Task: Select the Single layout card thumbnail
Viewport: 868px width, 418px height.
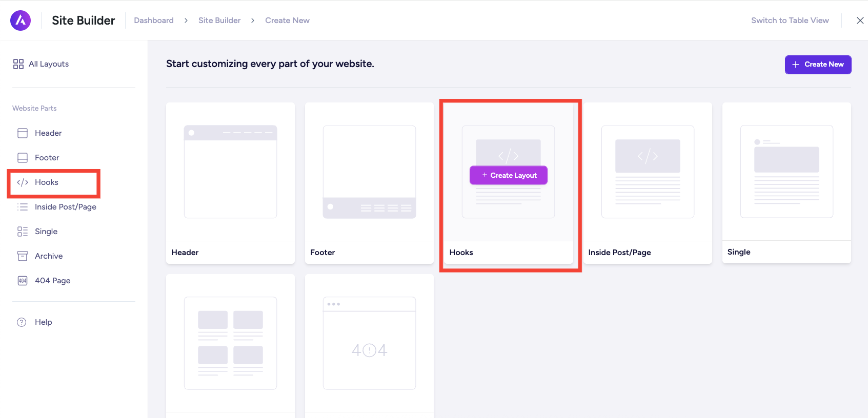Action: point(786,172)
